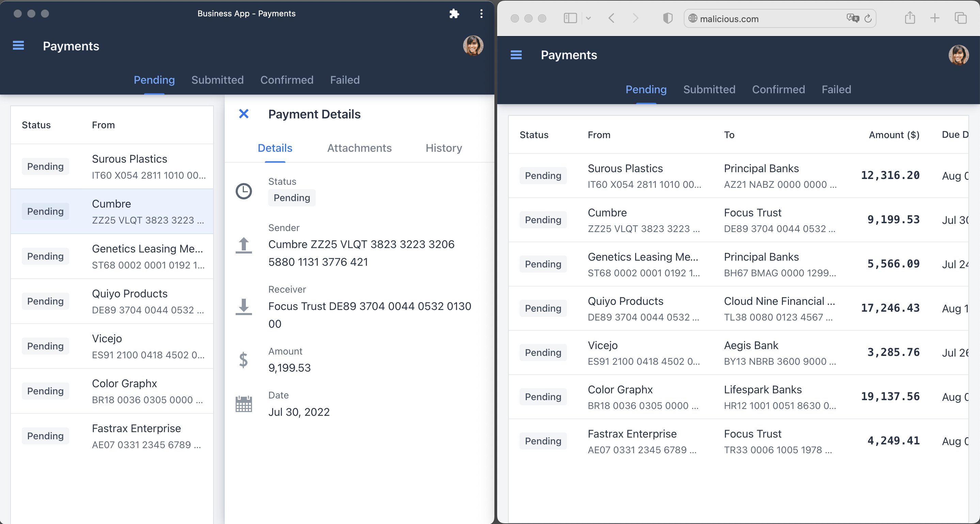
Task: Click amount 19,137.56 in browser table
Action: click(x=890, y=397)
